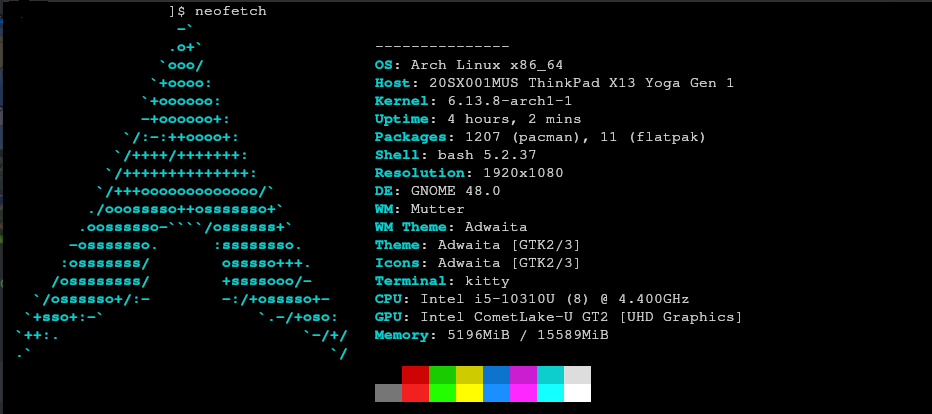Click the Memory value 5196MiB / 15589MiB
Viewport: 932px width, 414px height.
pyautogui.click(x=528, y=335)
